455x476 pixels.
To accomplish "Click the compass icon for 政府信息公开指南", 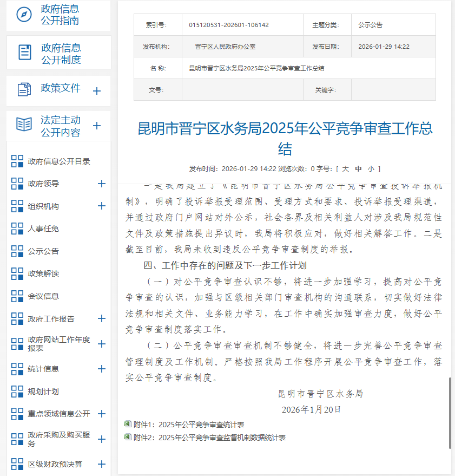I will click(x=24, y=15).
